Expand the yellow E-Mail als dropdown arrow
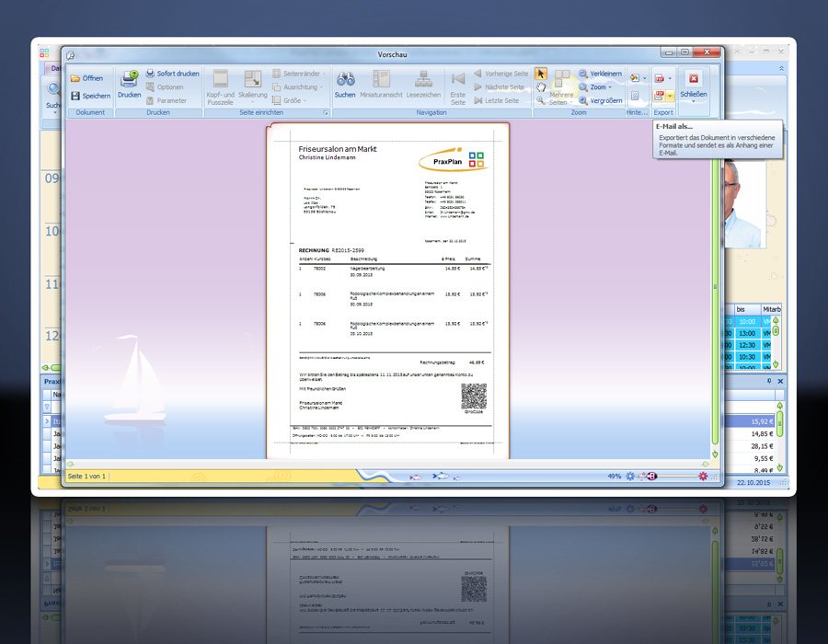Viewport: 828px width, 644px height. pos(670,96)
